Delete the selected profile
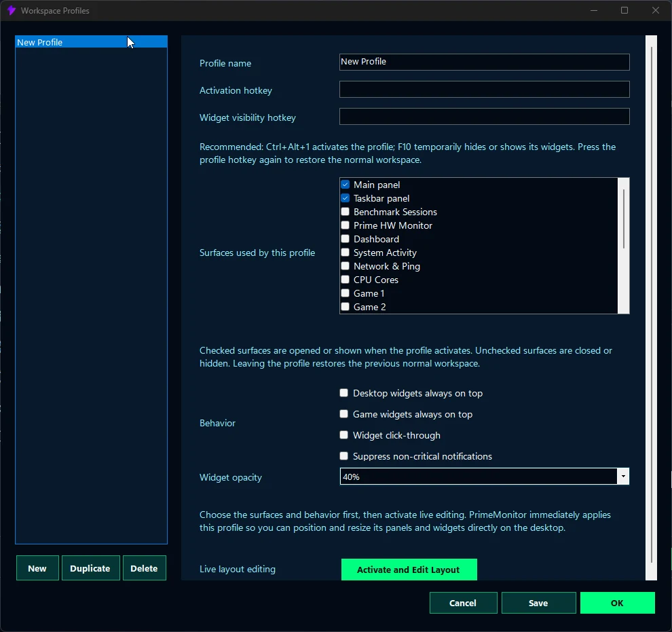Screen dimensions: 672x632 (145, 568)
